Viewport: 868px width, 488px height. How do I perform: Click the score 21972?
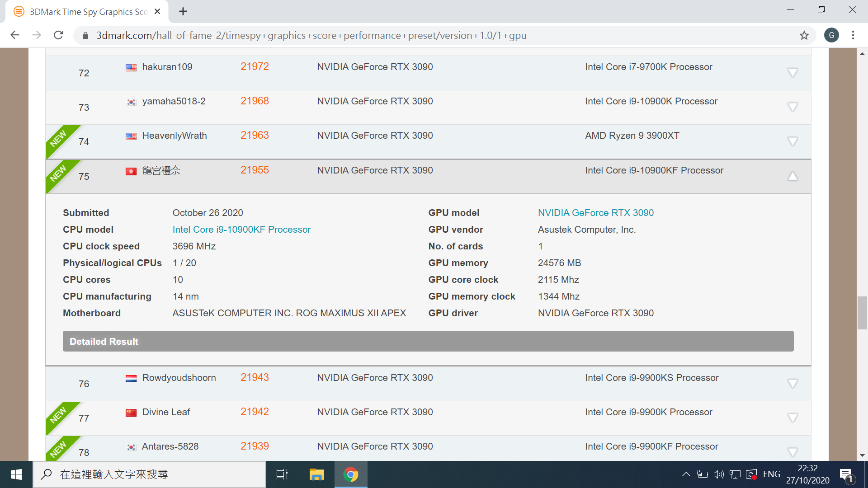click(255, 66)
